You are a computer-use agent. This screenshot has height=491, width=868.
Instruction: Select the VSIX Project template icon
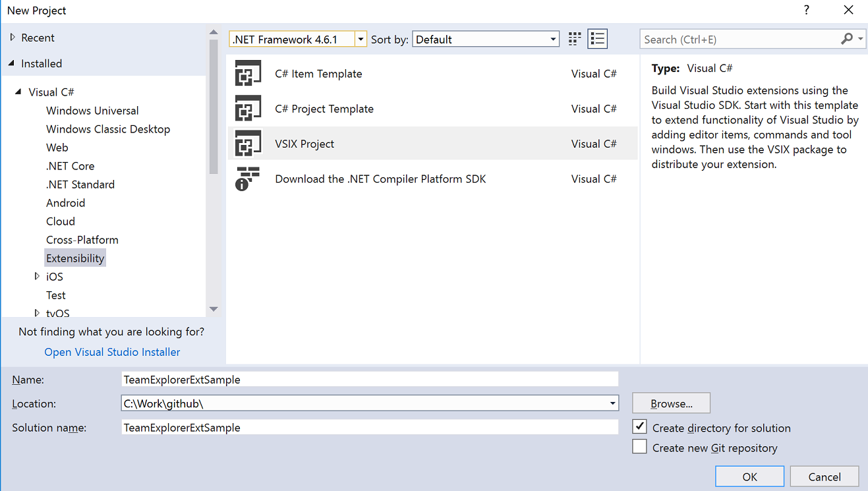[248, 143]
